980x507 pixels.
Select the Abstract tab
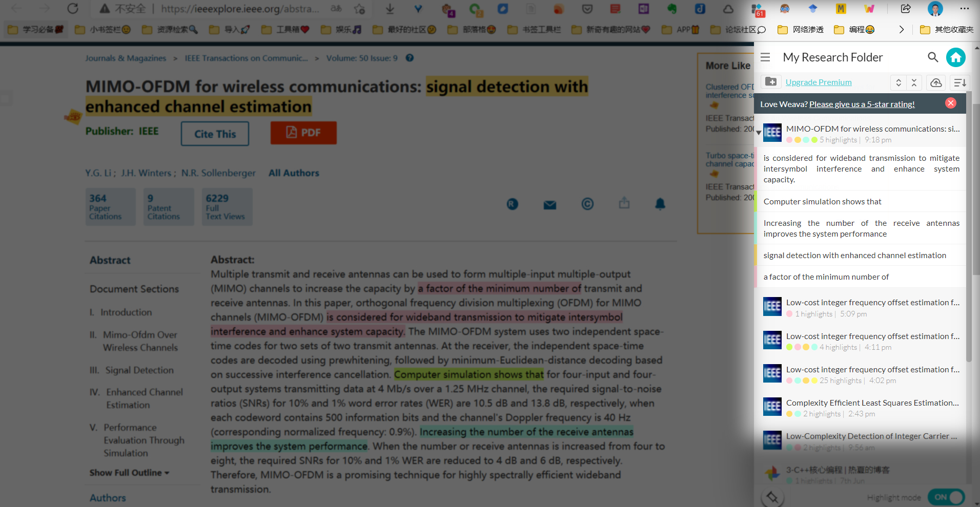point(110,260)
